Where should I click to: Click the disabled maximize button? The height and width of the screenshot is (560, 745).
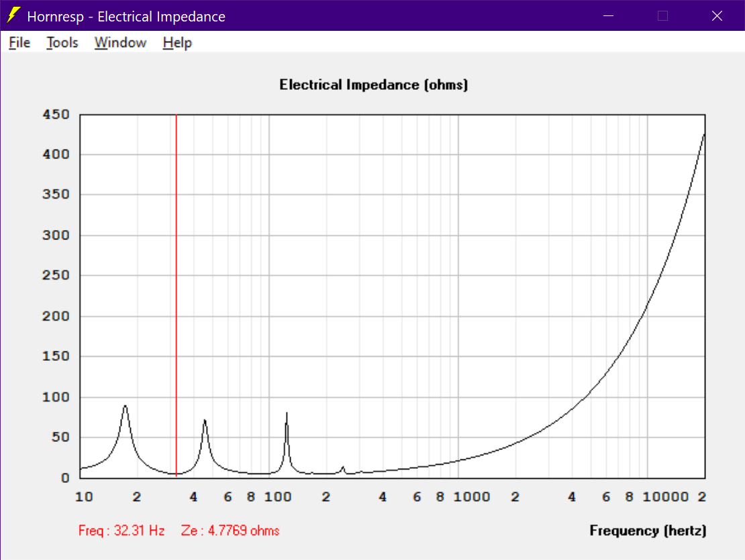click(x=663, y=15)
